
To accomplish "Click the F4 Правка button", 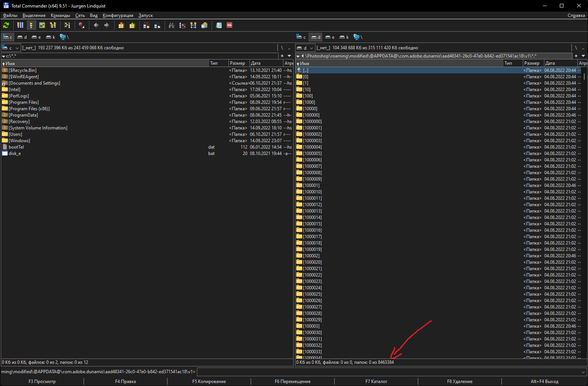I will click(125, 381).
